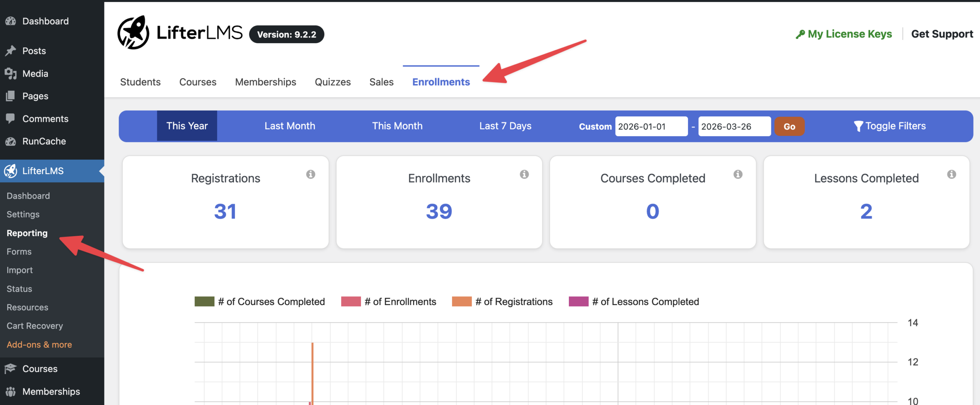Select the Courses graduation cap icon
This screenshot has width=980, height=405.
[x=11, y=368]
